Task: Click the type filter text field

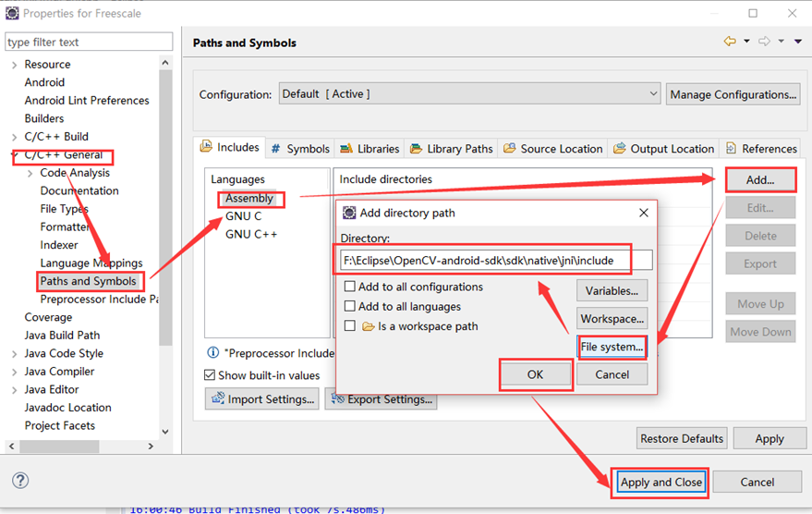Action: click(89, 42)
